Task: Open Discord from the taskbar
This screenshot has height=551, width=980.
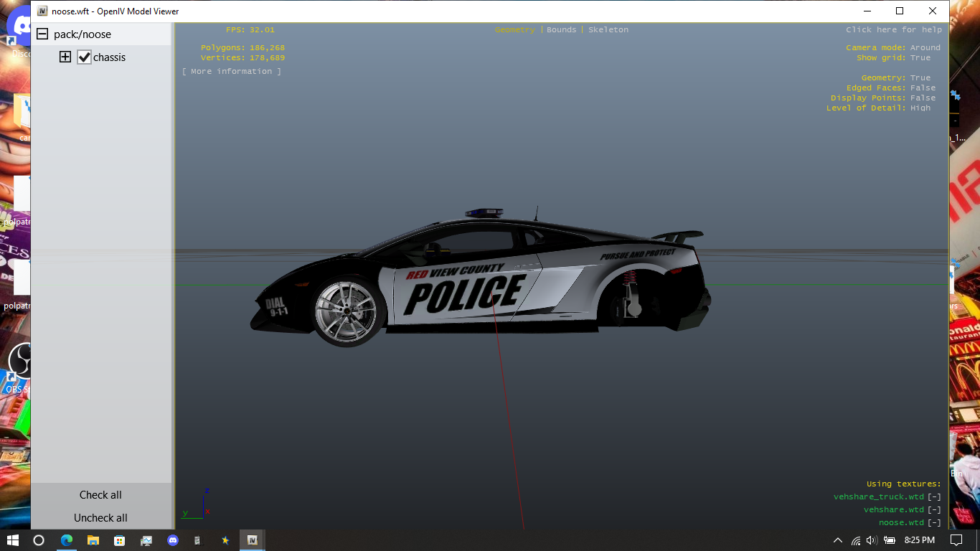Action: (x=172, y=540)
